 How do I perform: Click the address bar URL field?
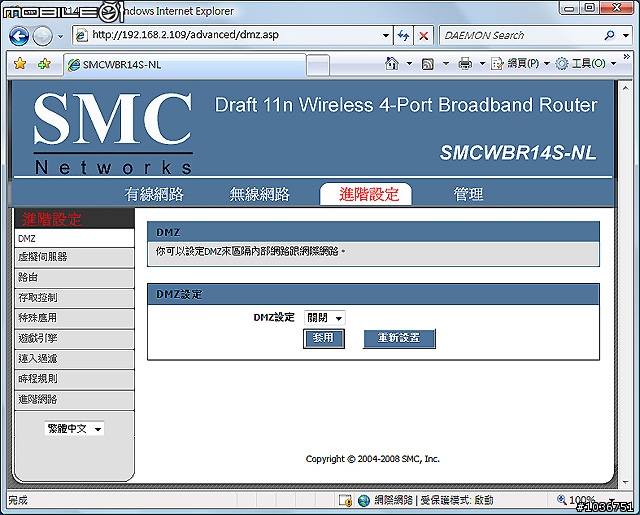tap(229, 35)
